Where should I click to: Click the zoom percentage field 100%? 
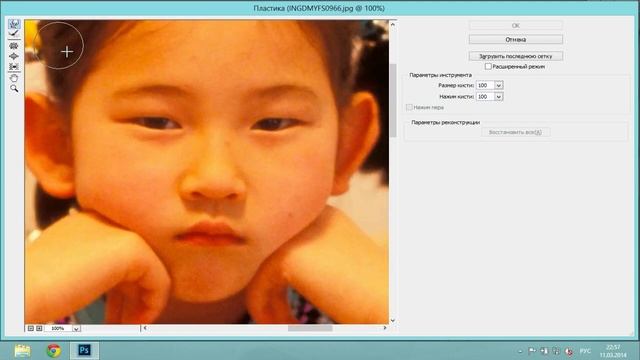[58, 328]
